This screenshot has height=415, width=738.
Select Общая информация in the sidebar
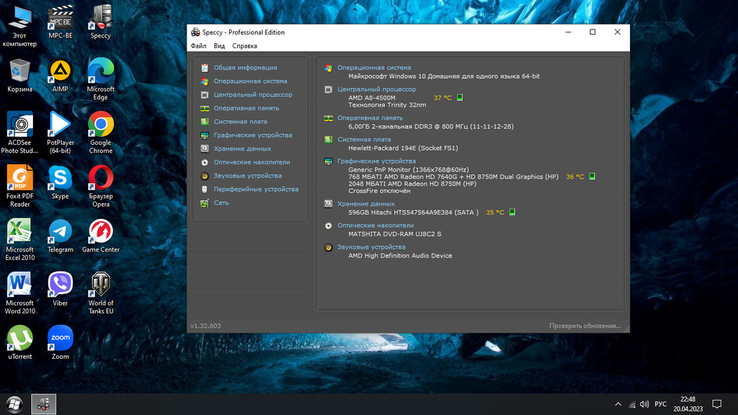[x=245, y=68]
